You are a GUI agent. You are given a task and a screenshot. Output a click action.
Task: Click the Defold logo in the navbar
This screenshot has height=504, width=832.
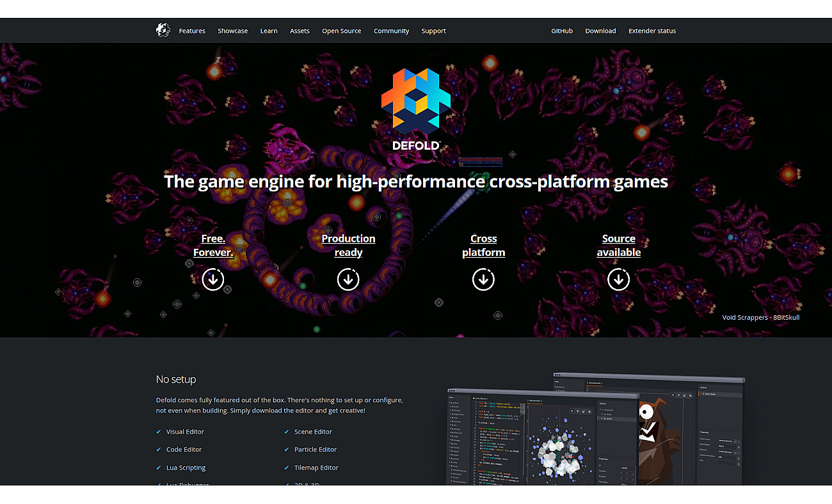click(163, 30)
